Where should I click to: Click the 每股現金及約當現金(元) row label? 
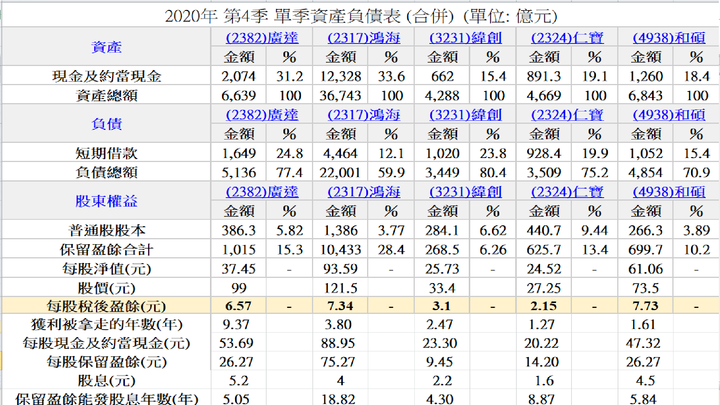(x=107, y=343)
